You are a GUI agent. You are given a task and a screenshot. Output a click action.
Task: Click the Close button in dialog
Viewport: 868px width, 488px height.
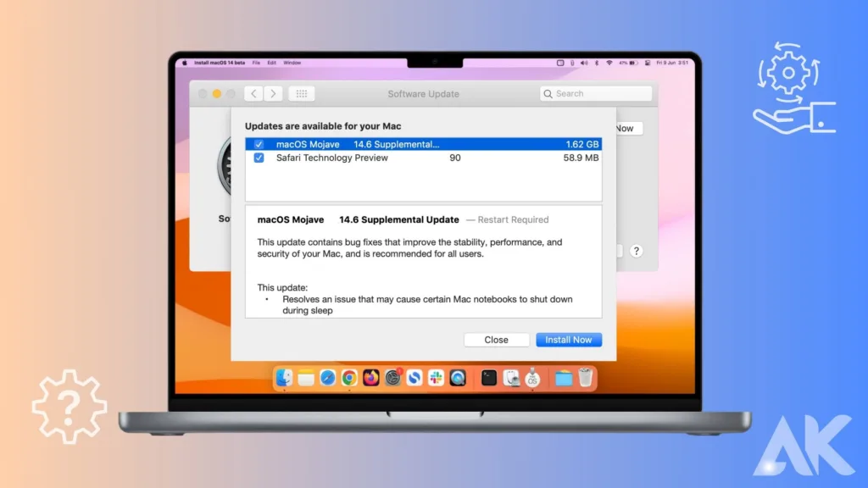[496, 340]
